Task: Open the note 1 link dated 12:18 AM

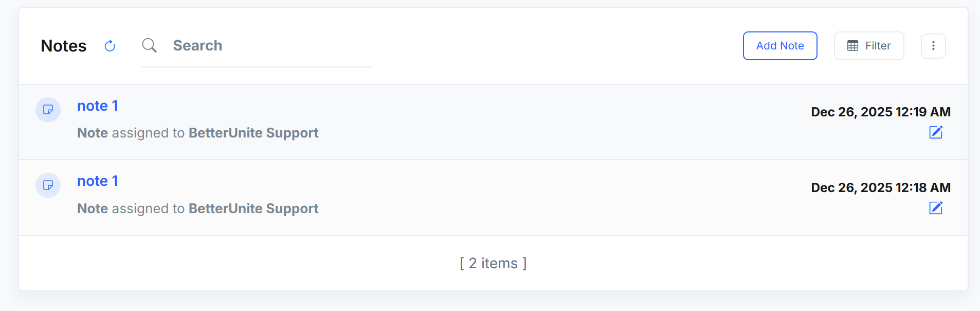Action: click(x=98, y=181)
